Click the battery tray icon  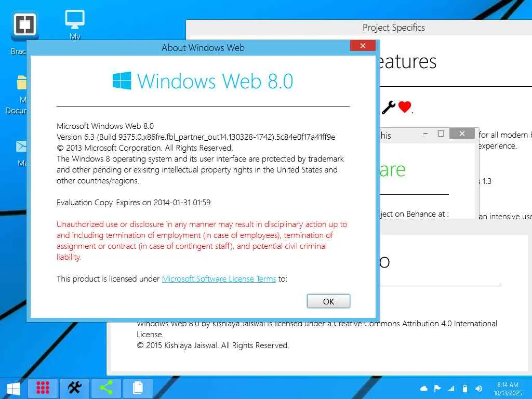[x=465, y=389]
